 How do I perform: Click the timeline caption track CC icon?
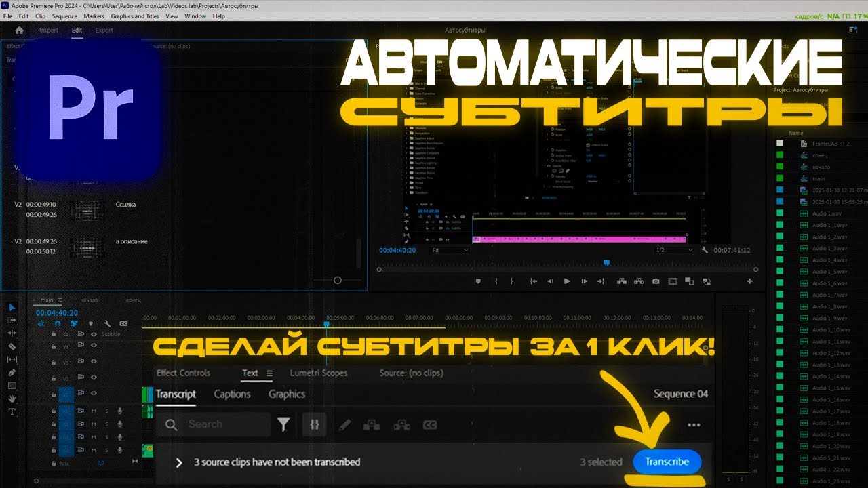coord(123,324)
